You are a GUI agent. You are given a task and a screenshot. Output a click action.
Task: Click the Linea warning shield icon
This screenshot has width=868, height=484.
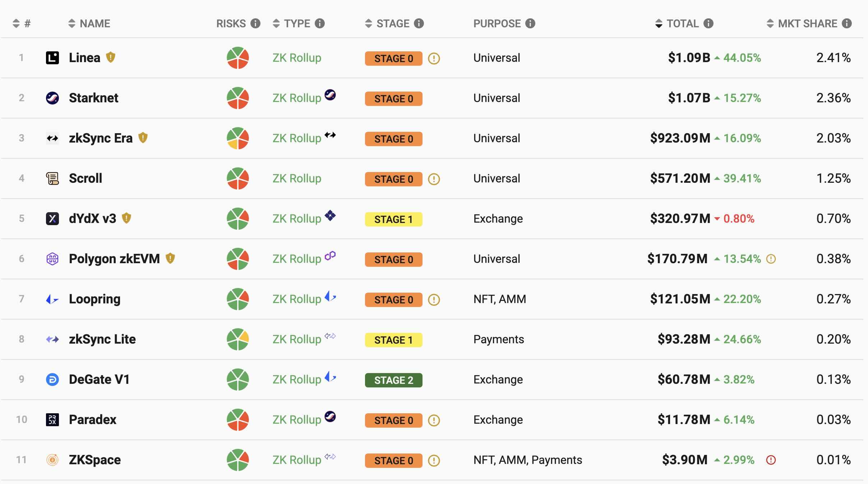coord(111,57)
